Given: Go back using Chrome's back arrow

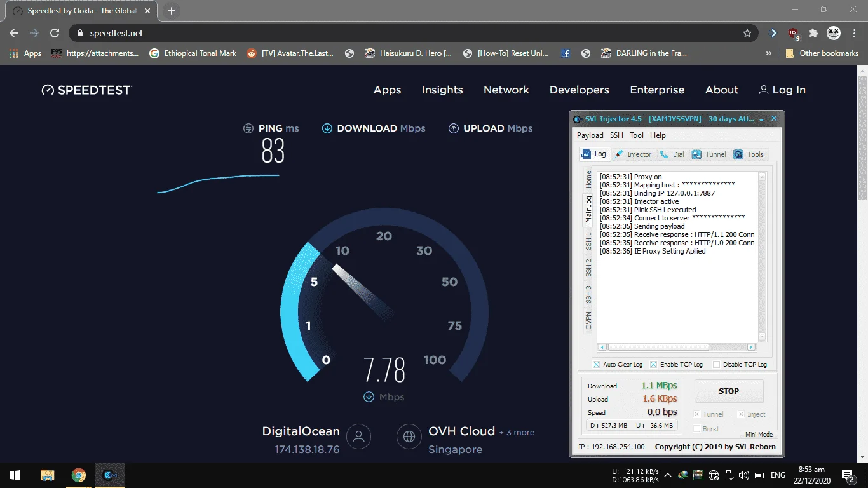Looking at the screenshot, I should [14, 33].
